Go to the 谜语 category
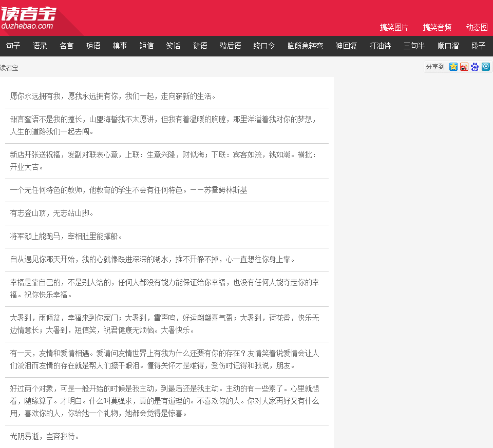Image resolution: width=493 pixels, height=448 pixels. (200, 46)
